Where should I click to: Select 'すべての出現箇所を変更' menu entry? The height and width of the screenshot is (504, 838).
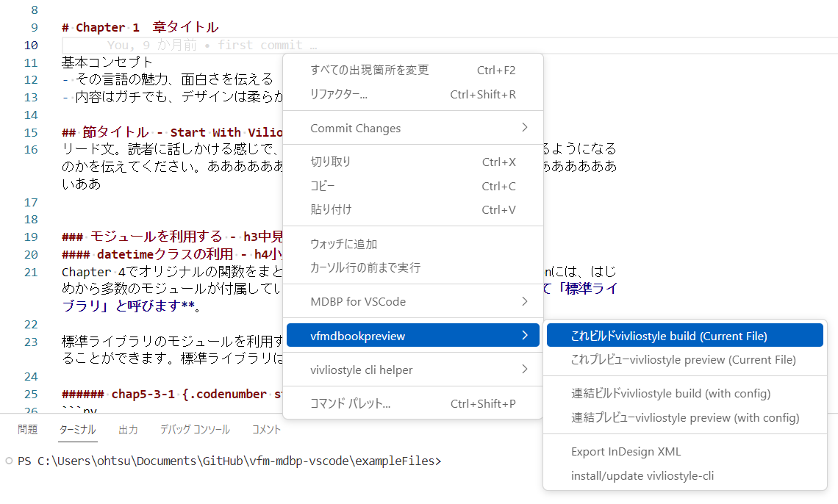click(x=412, y=70)
